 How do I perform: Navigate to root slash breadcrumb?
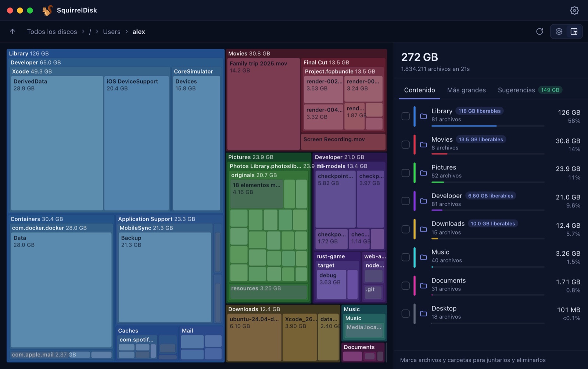[90, 32]
